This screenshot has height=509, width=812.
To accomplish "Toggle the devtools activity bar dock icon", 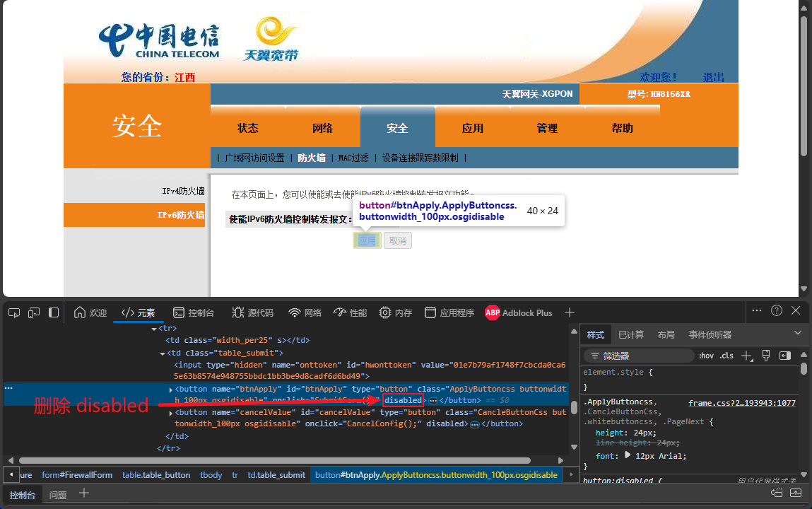I will click(x=54, y=312).
